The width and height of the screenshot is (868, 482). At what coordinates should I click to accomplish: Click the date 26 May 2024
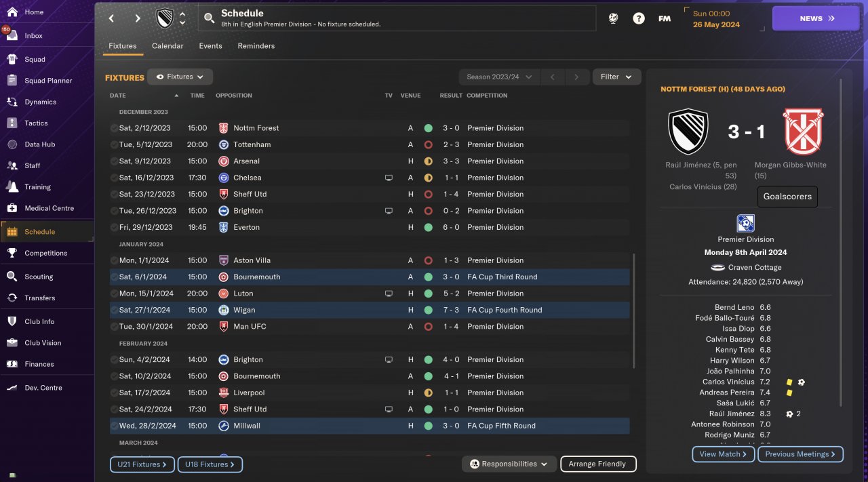point(716,25)
